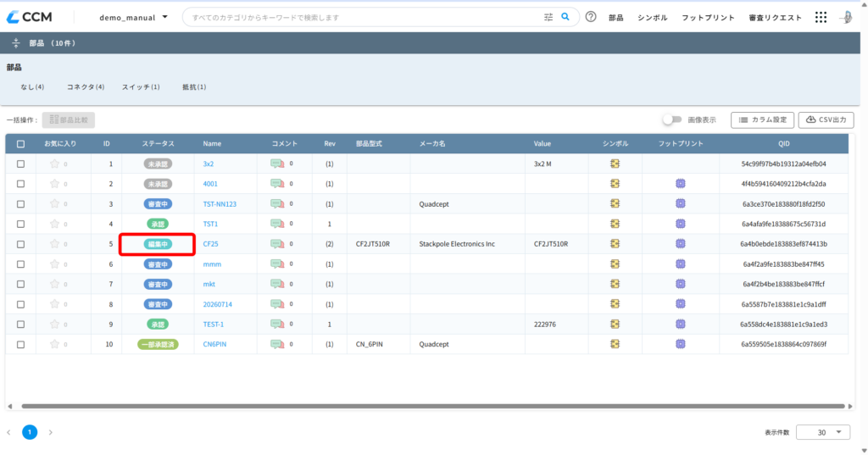Open カラム設定 column settings
Viewport: 868px width, 455px height.
pyautogui.click(x=762, y=119)
